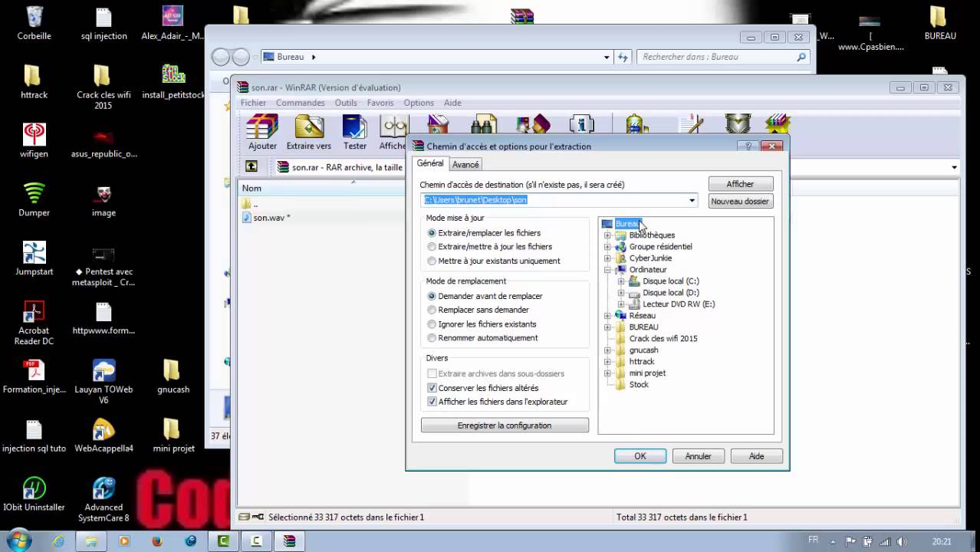Click the OK button
The height and width of the screenshot is (552, 980).
[x=640, y=456]
